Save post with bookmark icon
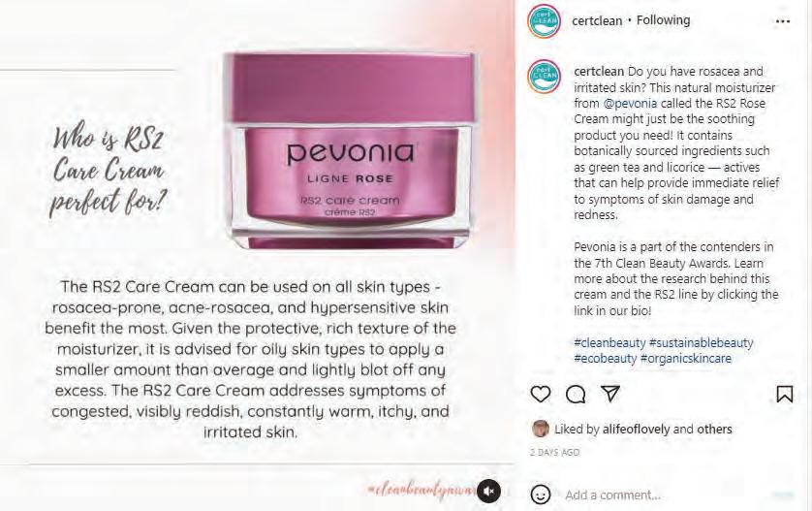Image resolution: width=812 pixels, height=511 pixels. pos(785,395)
